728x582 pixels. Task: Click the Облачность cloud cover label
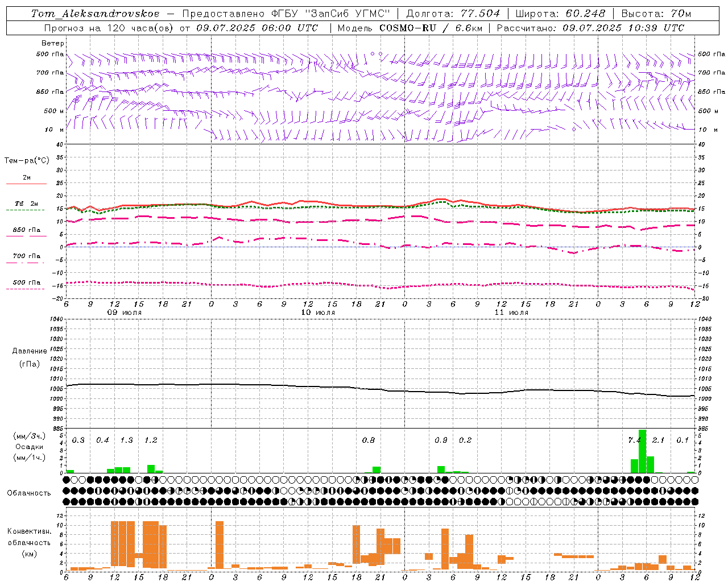[x=29, y=493]
